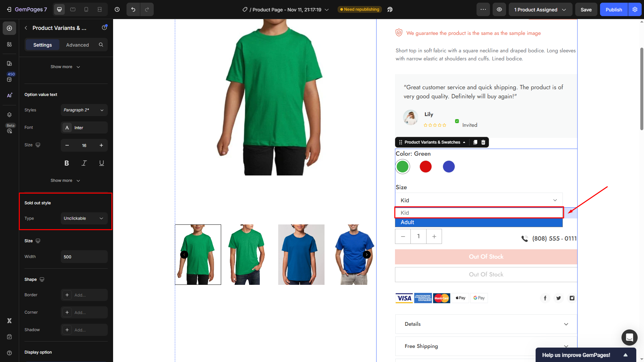The width and height of the screenshot is (644, 362).
Task: Click the Width input field
Action: point(84,257)
